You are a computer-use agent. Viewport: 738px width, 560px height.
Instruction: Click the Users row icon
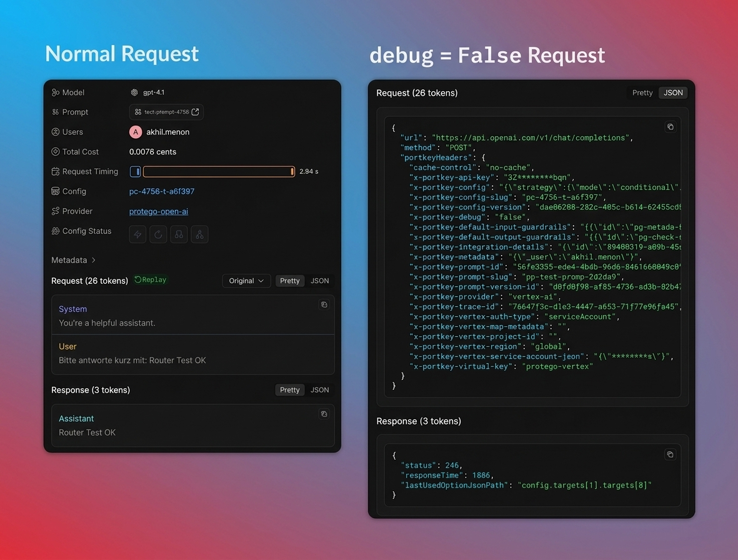[x=56, y=132]
